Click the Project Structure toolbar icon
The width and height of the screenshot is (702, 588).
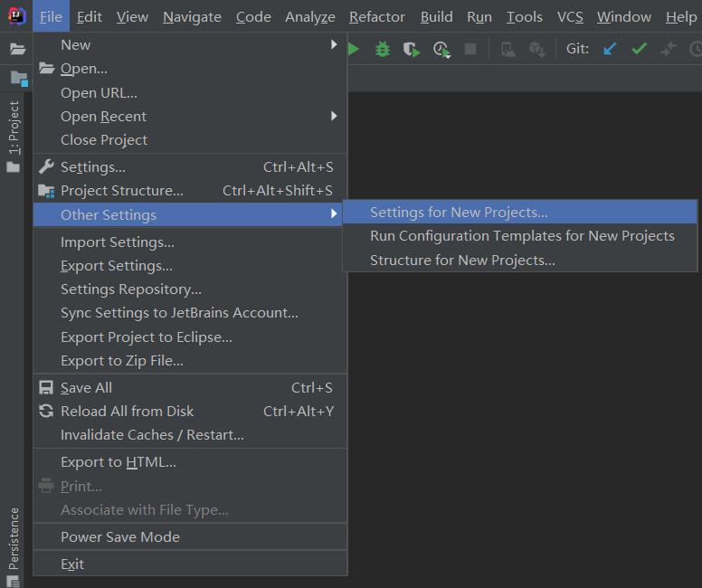pos(508,49)
